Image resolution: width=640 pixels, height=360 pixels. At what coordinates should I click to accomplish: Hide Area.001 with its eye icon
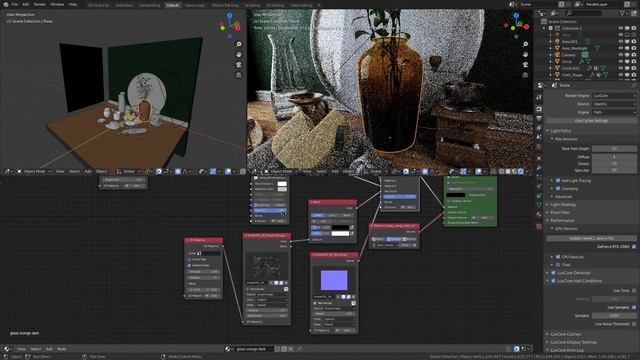coord(620,42)
